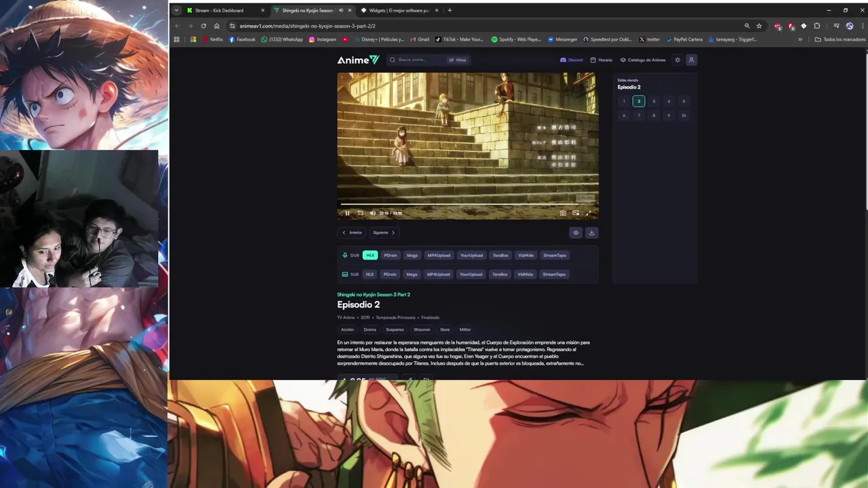Viewport: 868px width, 488px height.
Task: Click the Accion genre tag
Action: pos(347,329)
